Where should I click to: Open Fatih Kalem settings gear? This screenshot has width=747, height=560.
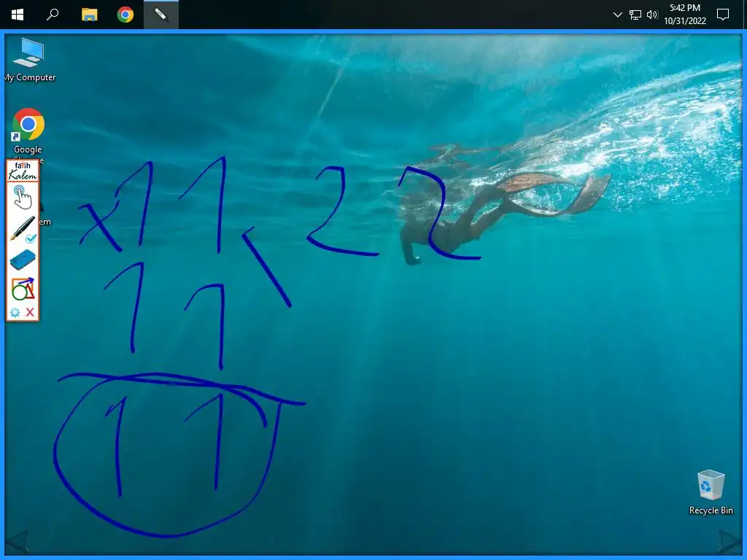(x=15, y=312)
